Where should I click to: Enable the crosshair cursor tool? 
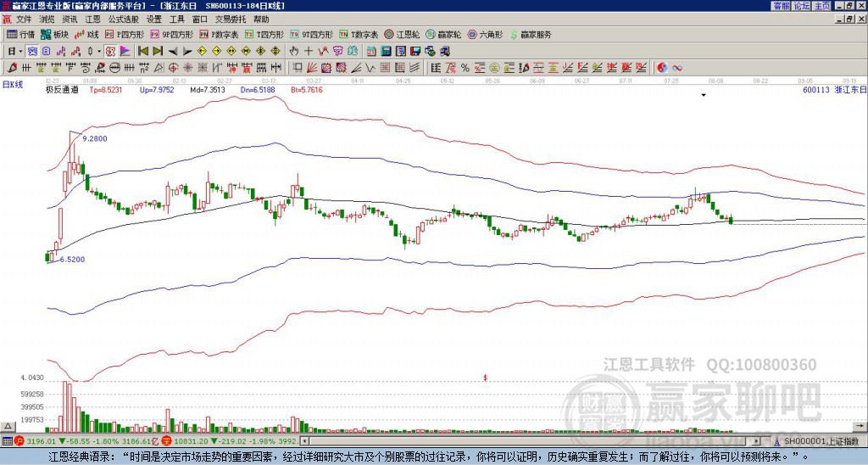click(309, 51)
